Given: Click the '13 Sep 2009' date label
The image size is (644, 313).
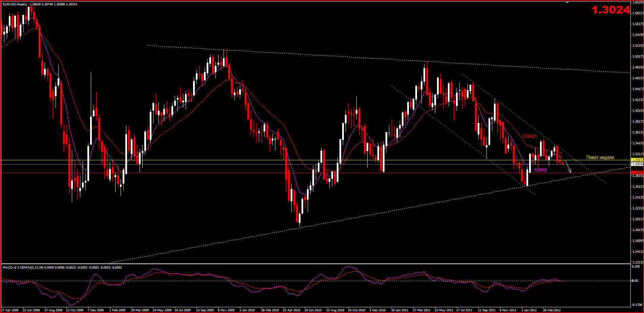Looking at the screenshot, I should (205, 310).
